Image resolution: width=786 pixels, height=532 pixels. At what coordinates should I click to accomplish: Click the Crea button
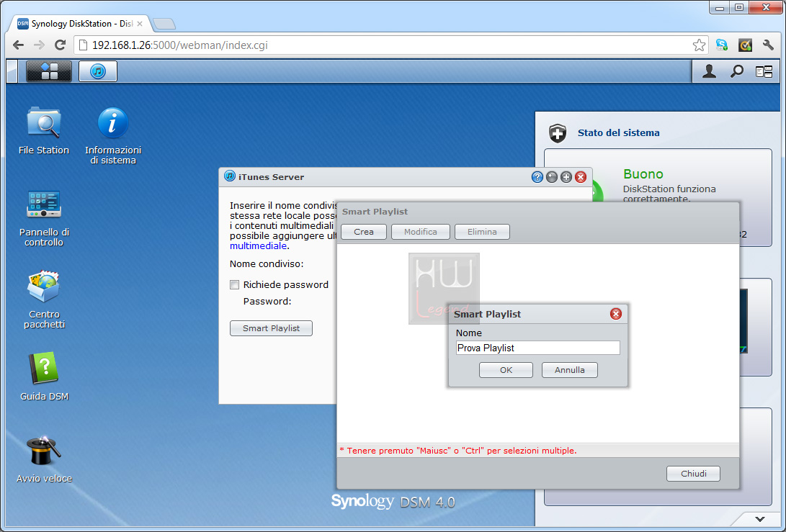[363, 232]
